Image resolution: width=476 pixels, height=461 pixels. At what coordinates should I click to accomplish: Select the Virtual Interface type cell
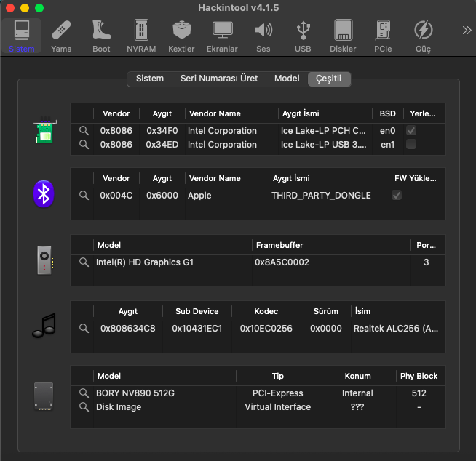(278, 406)
